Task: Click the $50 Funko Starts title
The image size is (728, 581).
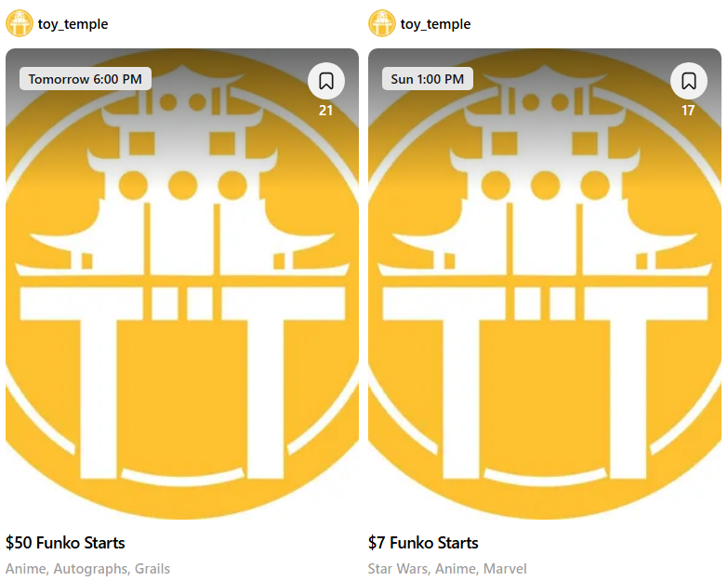Action: [65, 543]
